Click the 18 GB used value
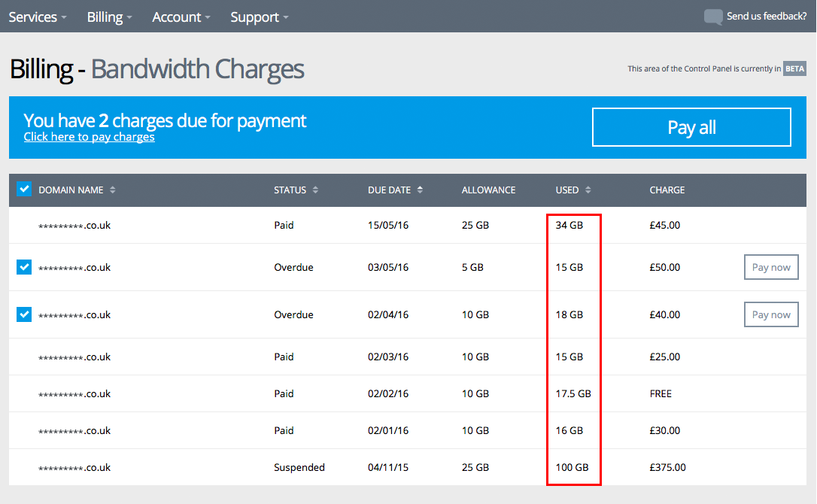Viewport: 817px width, 504px height. pyautogui.click(x=569, y=314)
